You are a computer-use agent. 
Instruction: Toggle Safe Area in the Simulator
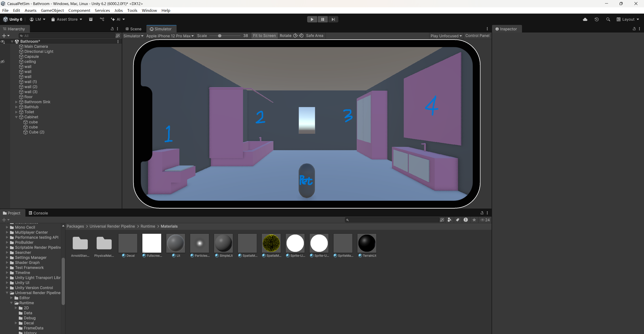314,36
